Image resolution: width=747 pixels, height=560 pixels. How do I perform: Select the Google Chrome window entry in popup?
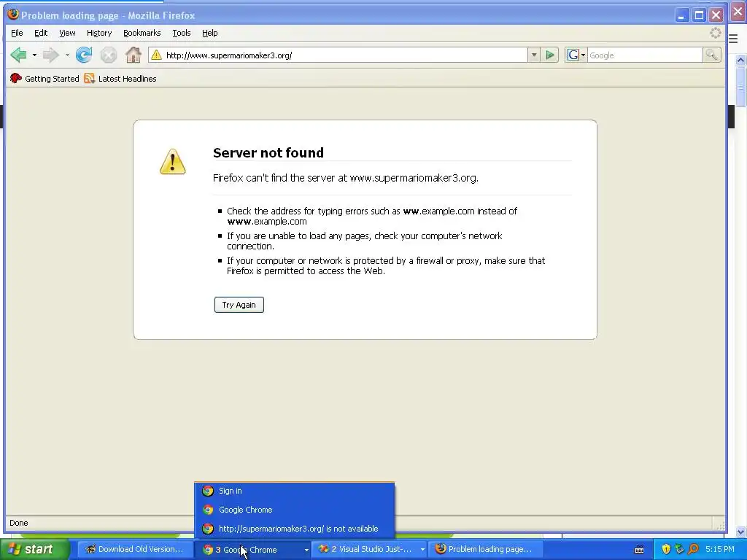pos(295,510)
